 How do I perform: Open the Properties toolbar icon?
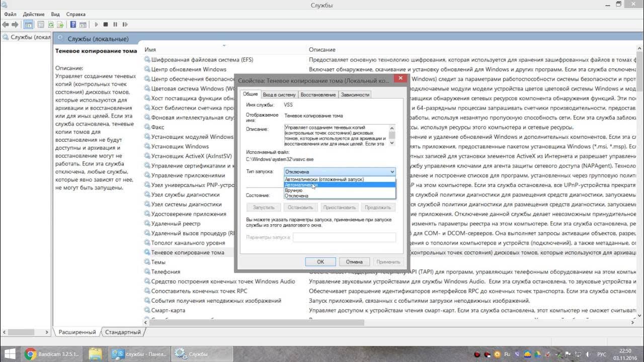(41, 24)
